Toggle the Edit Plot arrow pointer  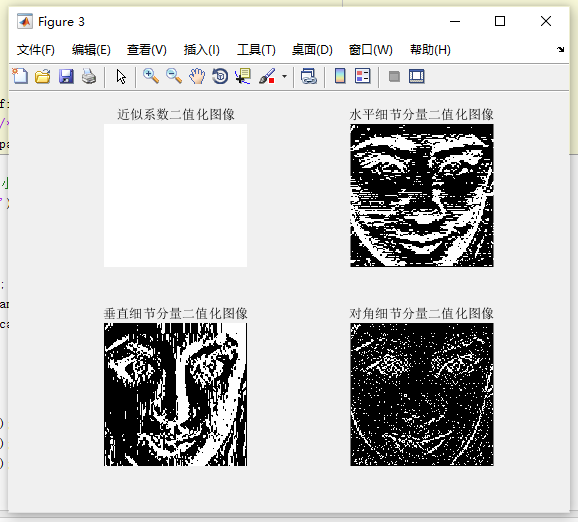121,76
